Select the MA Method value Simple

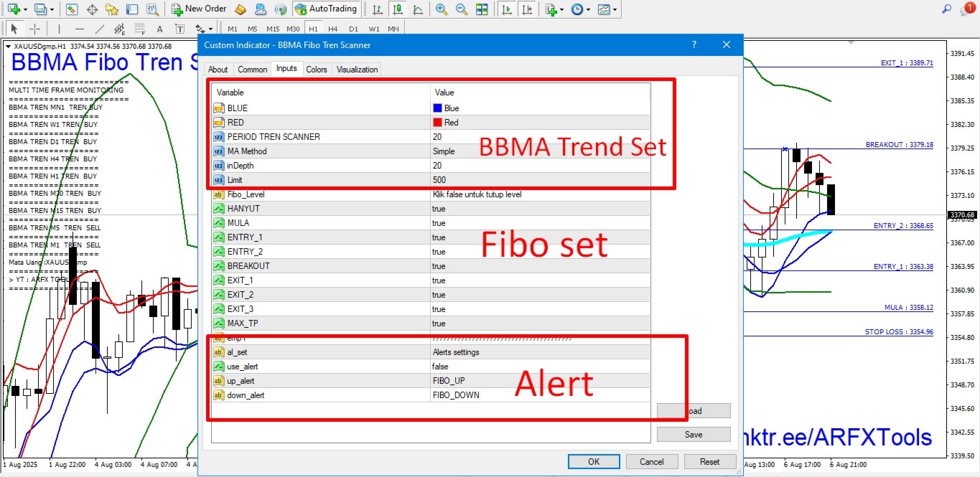540,151
